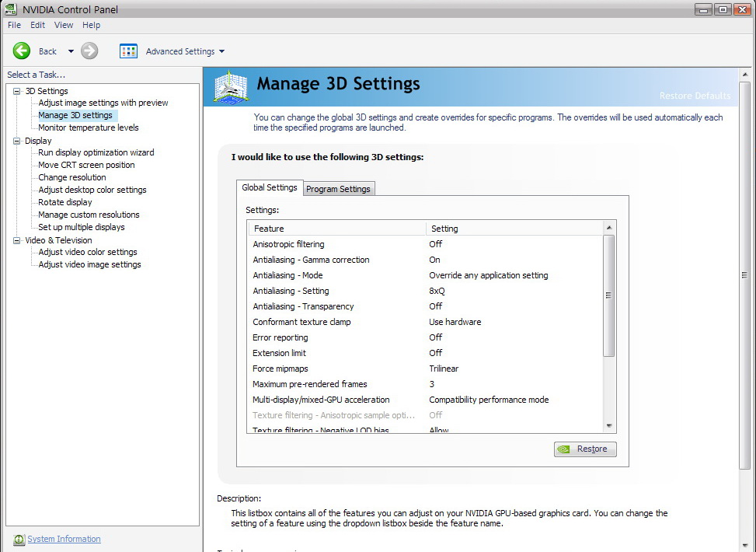The width and height of the screenshot is (756, 552).
Task: Select the Antialiasing - Mode feature row
Action: tap(425, 275)
